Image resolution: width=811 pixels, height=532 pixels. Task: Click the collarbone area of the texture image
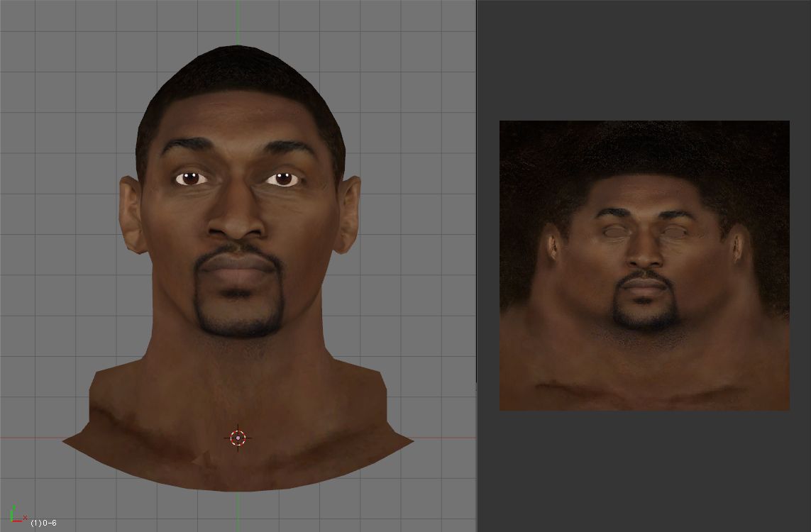pos(644,389)
